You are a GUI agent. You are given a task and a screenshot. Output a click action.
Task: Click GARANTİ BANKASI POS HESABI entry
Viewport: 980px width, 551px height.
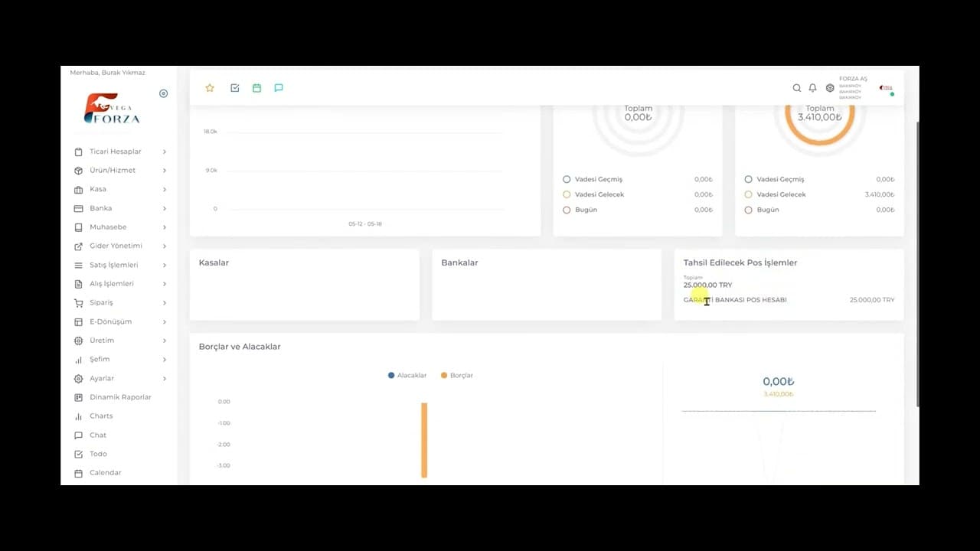coord(735,300)
